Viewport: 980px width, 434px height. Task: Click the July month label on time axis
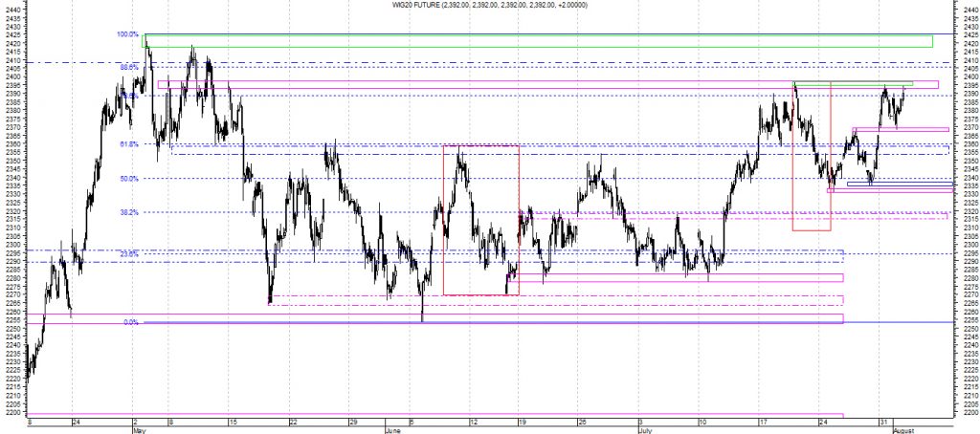pyautogui.click(x=645, y=431)
